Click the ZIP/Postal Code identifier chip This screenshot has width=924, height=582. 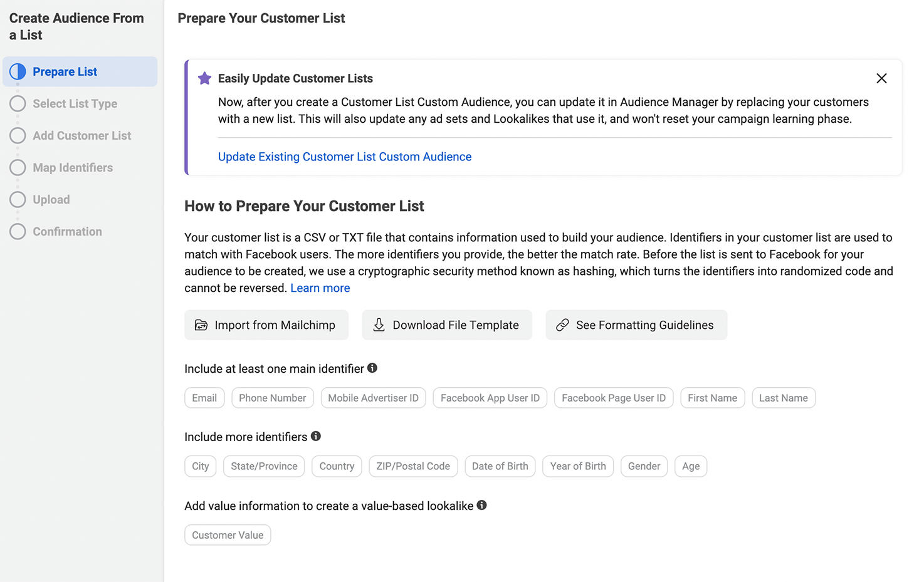pyautogui.click(x=413, y=466)
